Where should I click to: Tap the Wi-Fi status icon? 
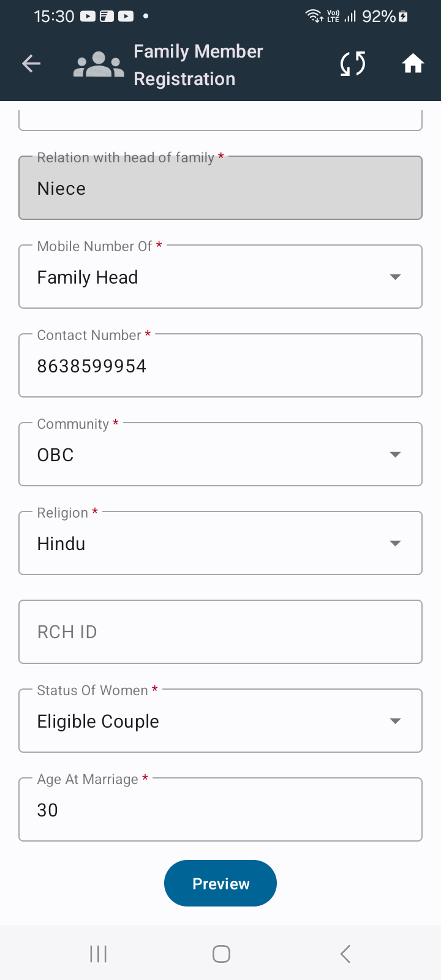[x=314, y=16]
